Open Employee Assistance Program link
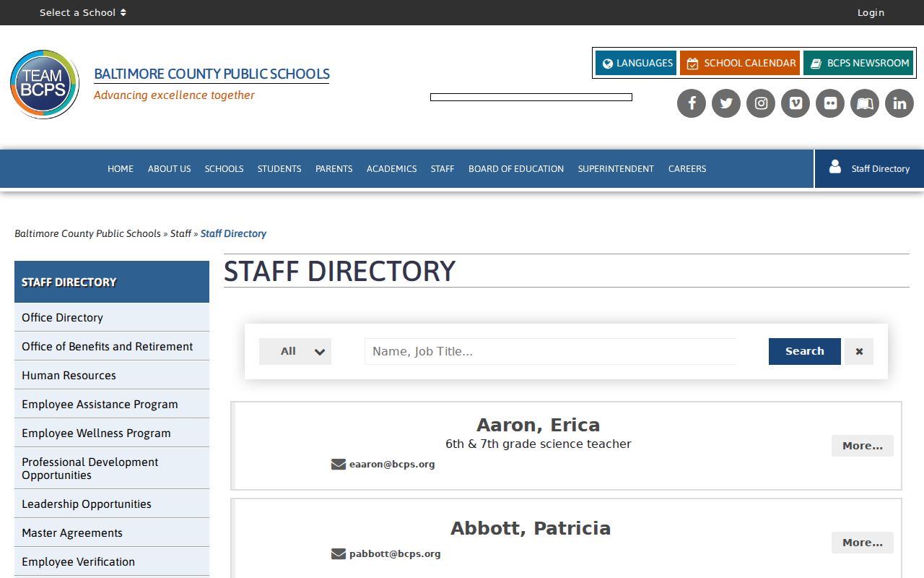This screenshot has height=578, width=924. [x=112, y=404]
